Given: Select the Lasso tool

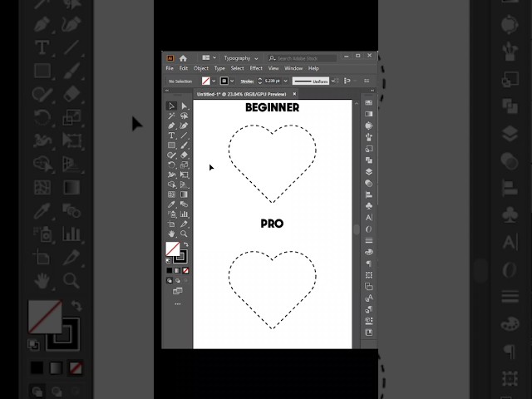Looking at the screenshot, I should (185, 116).
